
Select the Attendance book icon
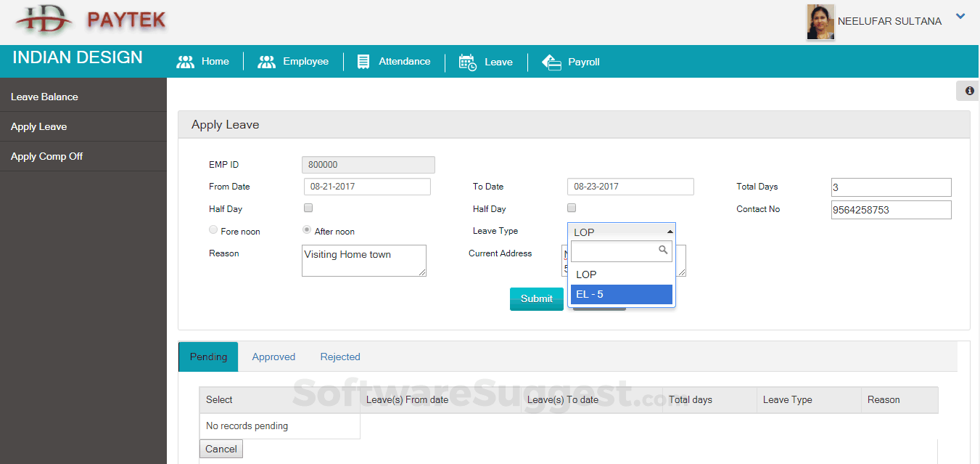[x=363, y=62]
